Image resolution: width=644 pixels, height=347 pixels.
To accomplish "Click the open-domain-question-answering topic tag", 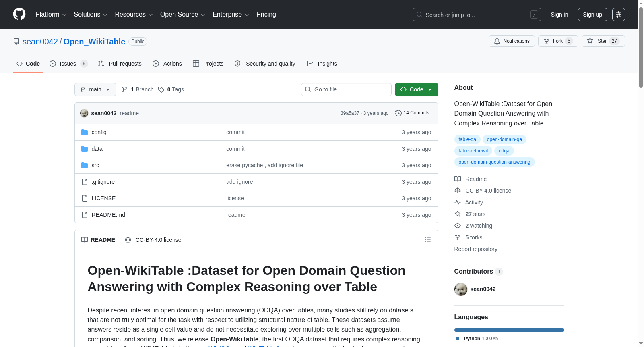I will click(494, 162).
